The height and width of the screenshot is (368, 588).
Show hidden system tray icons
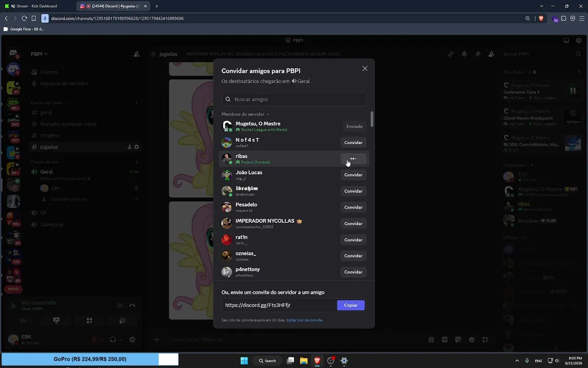(x=517, y=361)
